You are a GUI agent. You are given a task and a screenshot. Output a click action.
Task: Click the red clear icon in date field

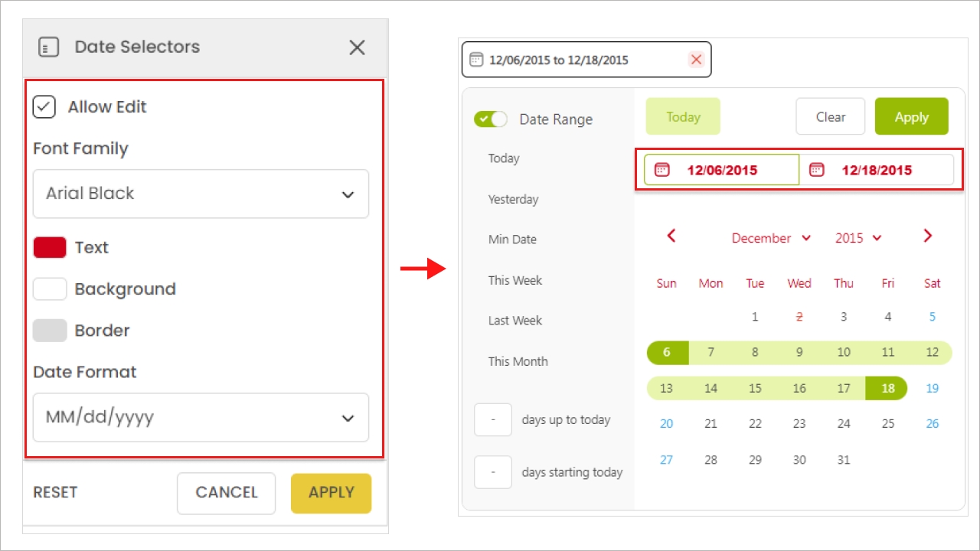696,60
